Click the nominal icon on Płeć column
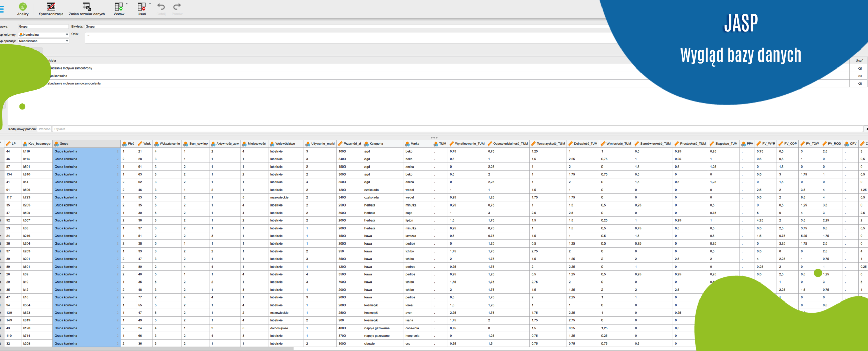Image resolution: width=868 pixels, height=351 pixels. click(x=124, y=144)
